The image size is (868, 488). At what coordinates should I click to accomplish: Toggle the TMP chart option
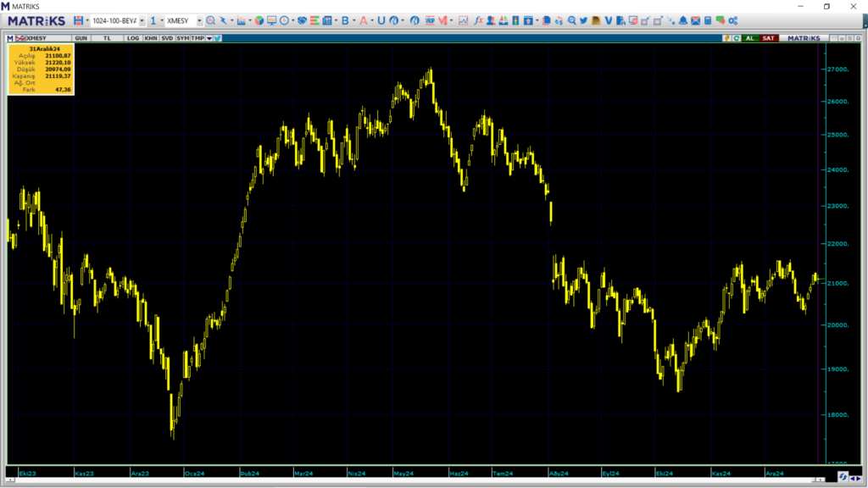(x=198, y=38)
